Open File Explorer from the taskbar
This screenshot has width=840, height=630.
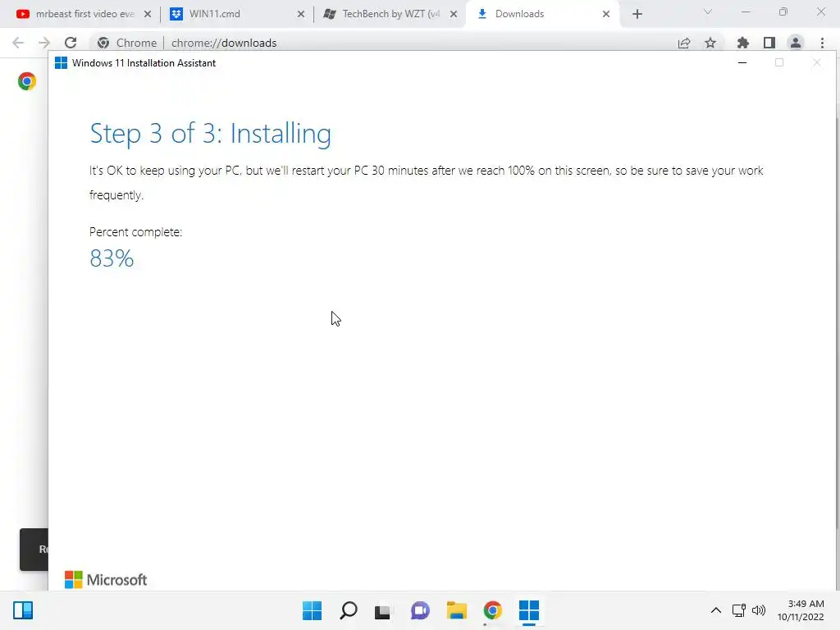[x=456, y=610]
